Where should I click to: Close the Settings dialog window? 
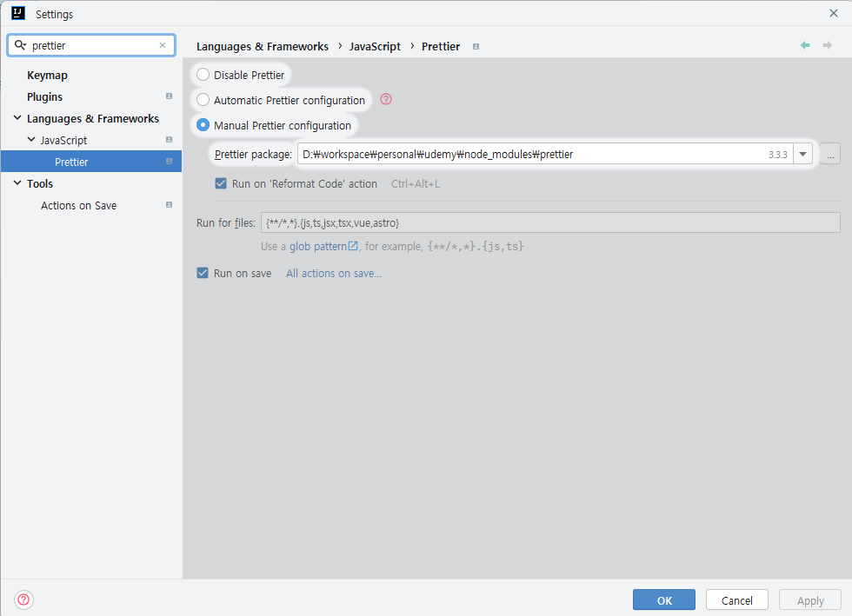click(x=834, y=13)
